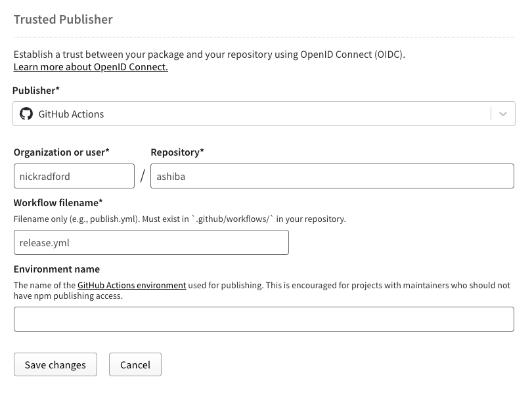Click the Trusted Publisher heading
This screenshot has height=394, width=532.
62,19
